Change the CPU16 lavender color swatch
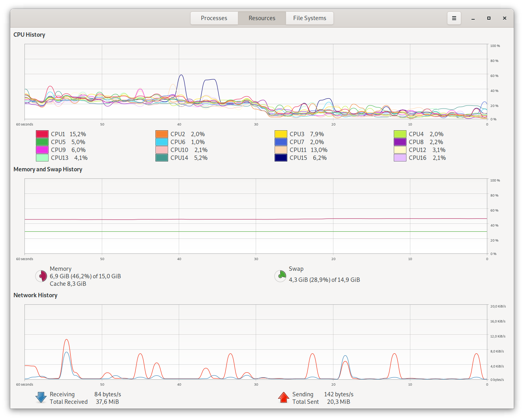The width and height of the screenshot is (524, 420). 400,158
